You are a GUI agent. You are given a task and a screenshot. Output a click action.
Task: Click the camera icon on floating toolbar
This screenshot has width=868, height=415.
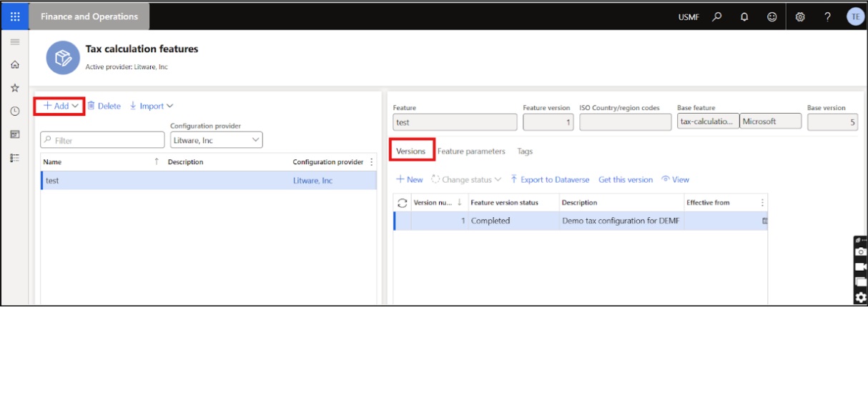861,252
